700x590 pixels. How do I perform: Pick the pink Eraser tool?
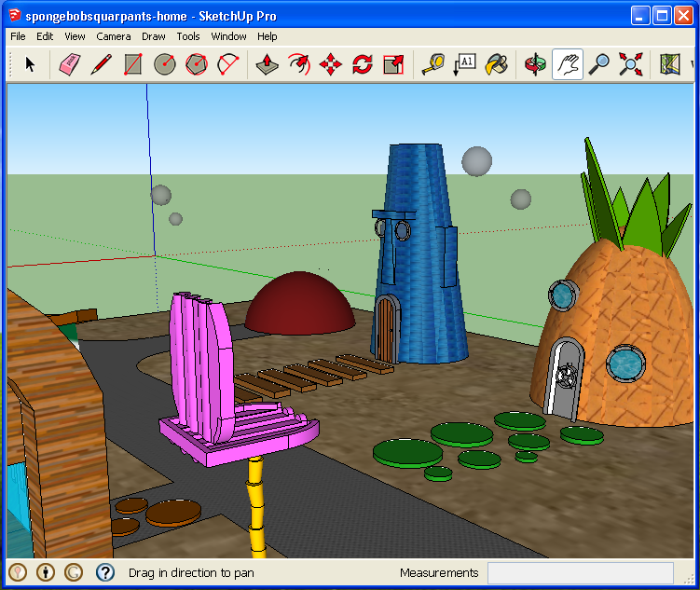point(70,64)
